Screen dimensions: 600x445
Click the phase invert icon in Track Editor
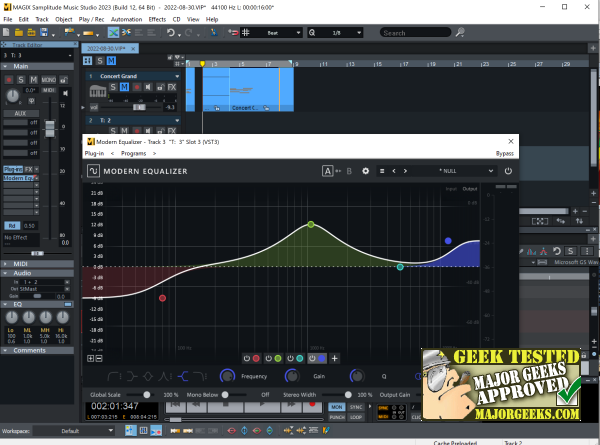coord(31,101)
